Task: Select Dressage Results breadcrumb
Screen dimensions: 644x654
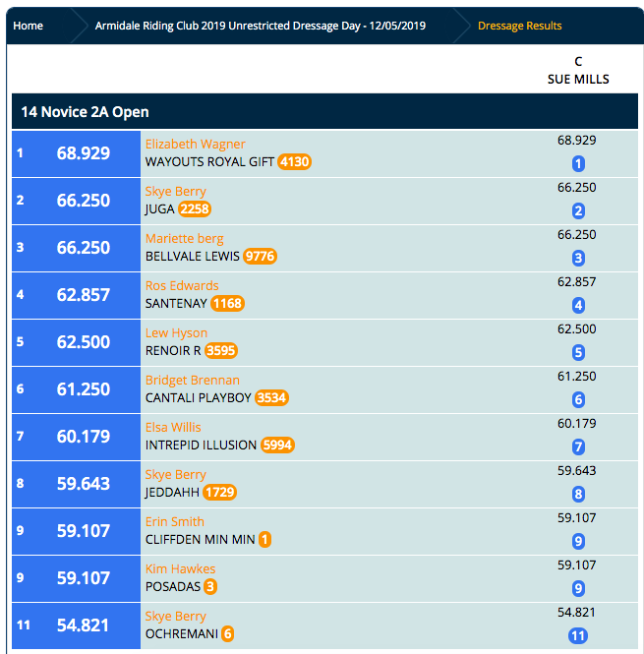Action: (520, 26)
